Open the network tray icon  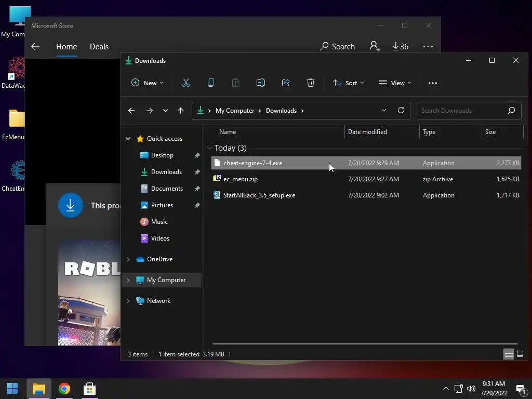[458, 389]
